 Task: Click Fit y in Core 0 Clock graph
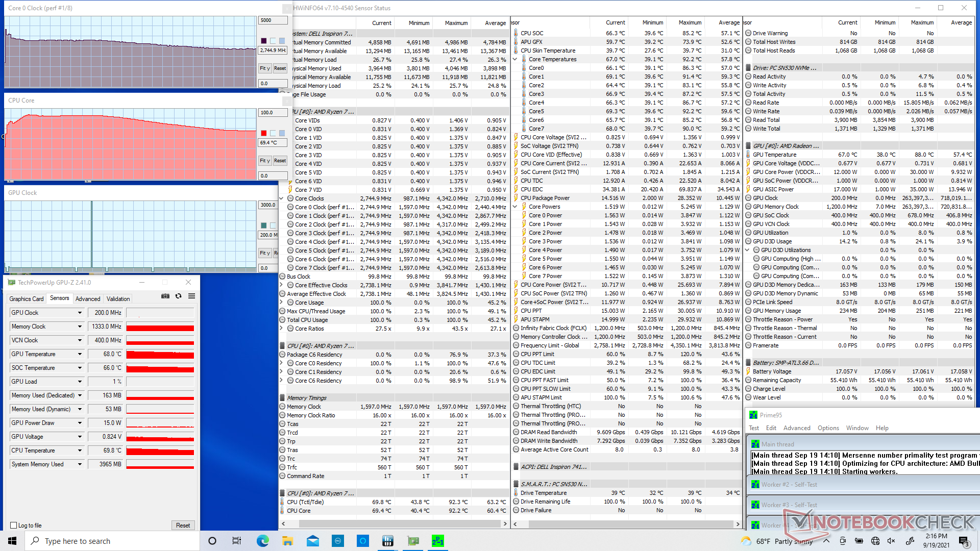click(x=264, y=68)
